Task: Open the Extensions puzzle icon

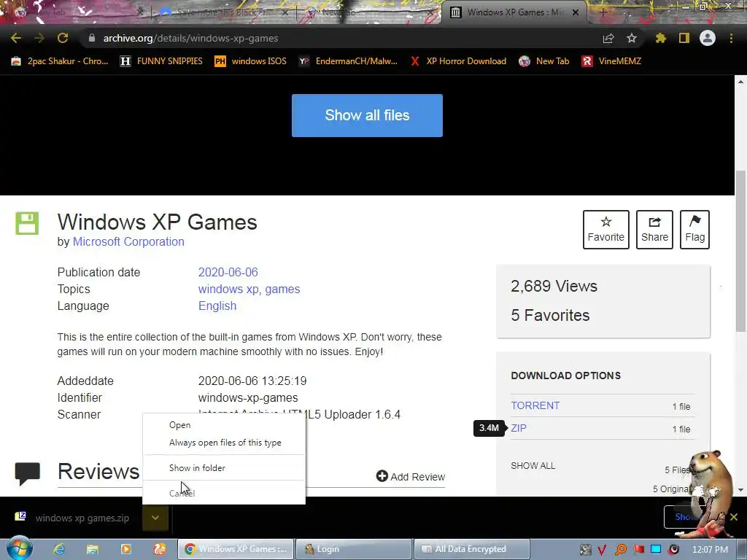Action: tap(661, 38)
